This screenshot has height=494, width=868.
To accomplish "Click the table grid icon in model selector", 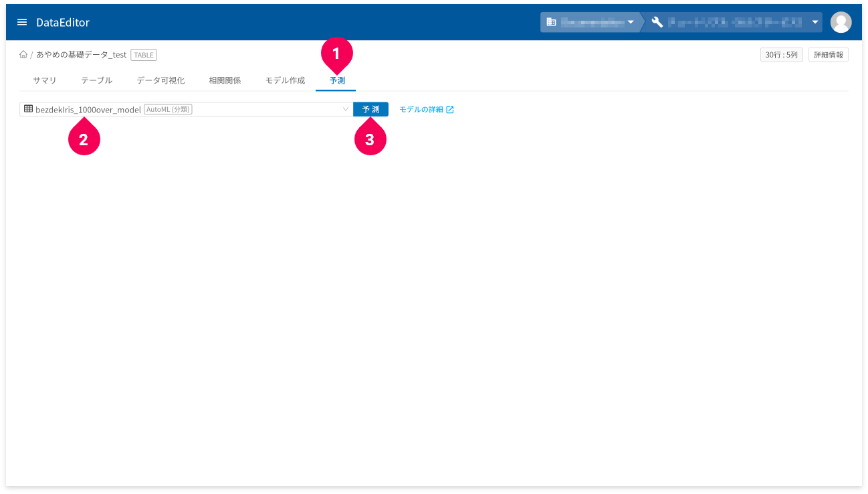I will 28,108.
